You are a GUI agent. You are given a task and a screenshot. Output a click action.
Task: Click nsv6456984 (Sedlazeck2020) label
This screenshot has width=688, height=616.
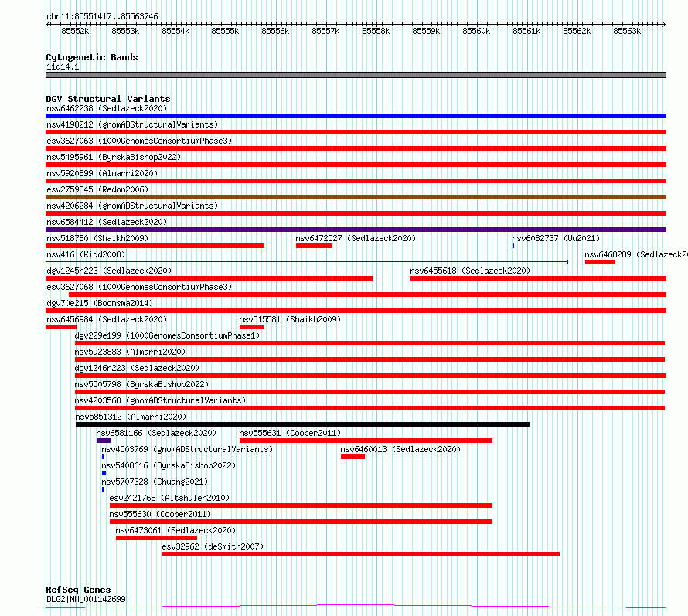click(x=107, y=319)
